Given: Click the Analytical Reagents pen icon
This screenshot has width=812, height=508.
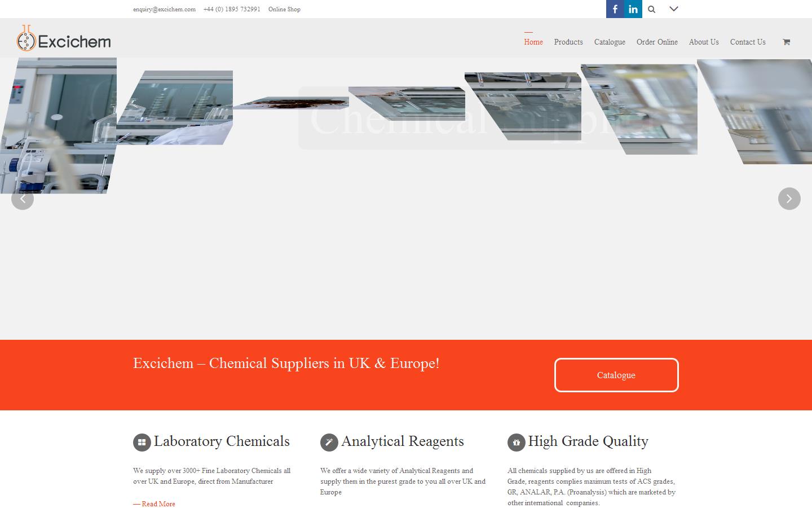Looking at the screenshot, I should [329, 443].
